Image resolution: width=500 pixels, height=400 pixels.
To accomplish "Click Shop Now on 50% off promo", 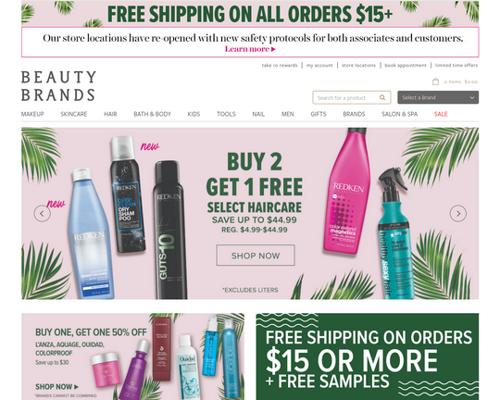I will point(57,387).
